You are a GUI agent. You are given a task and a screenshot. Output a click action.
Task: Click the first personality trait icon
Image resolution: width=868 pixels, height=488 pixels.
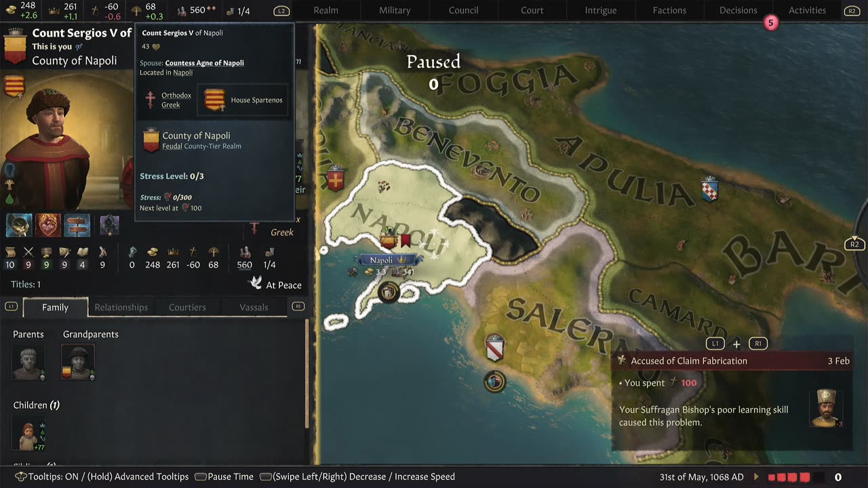(x=19, y=225)
